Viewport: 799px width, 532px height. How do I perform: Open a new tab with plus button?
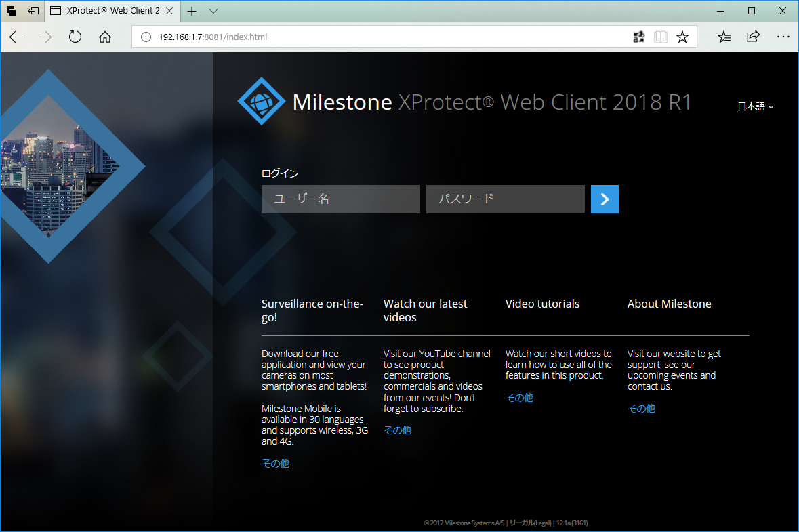pos(192,11)
